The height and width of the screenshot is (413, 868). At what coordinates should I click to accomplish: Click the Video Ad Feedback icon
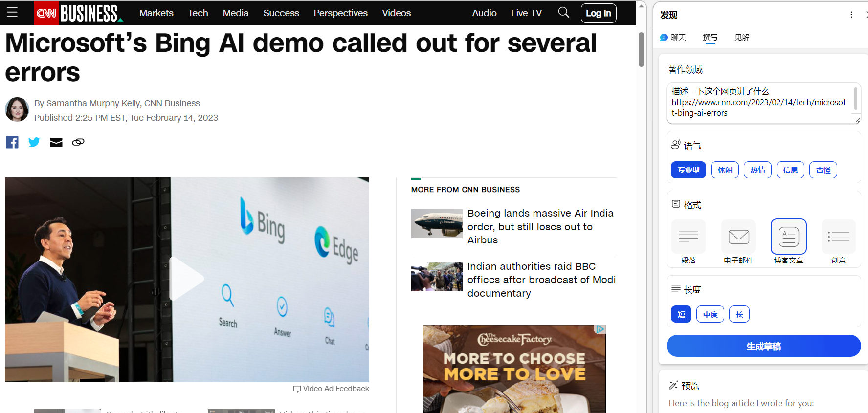(x=297, y=389)
